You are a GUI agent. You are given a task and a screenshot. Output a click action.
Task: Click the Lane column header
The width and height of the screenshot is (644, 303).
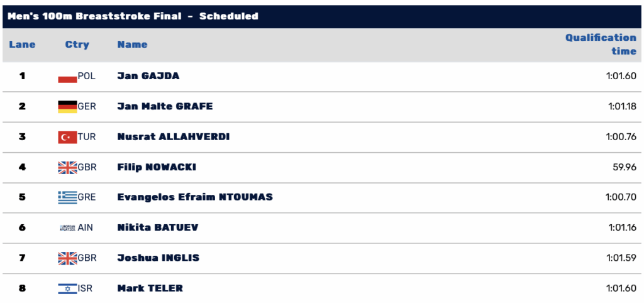22,45
